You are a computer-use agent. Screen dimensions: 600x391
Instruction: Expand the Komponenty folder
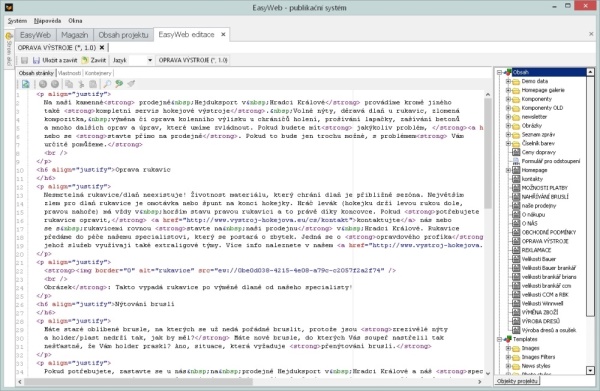[508, 99]
